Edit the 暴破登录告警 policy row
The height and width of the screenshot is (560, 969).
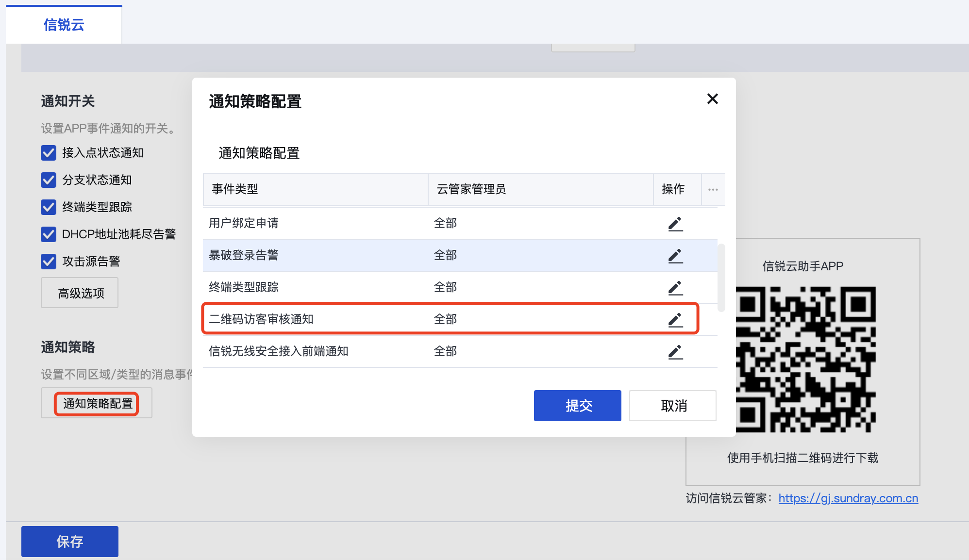coord(675,256)
